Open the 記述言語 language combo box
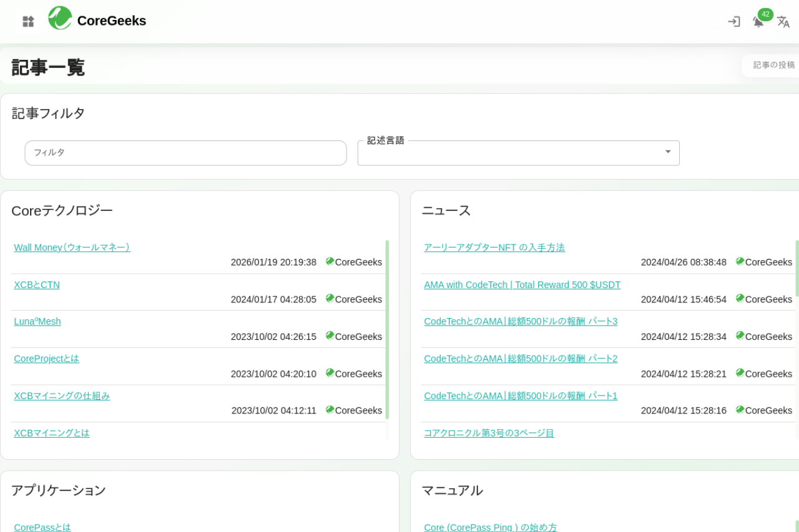The width and height of the screenshot is (799, 532). (x=509, y=153)
